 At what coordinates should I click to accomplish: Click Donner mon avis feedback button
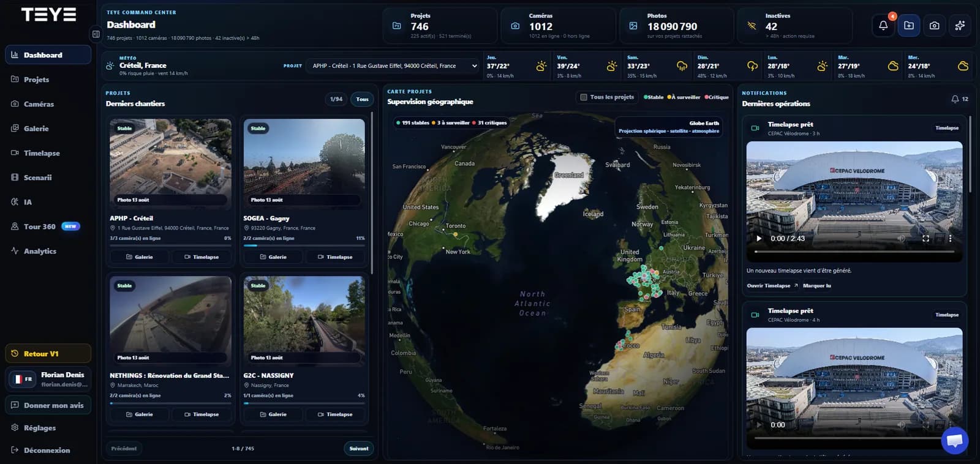[48, 405]
